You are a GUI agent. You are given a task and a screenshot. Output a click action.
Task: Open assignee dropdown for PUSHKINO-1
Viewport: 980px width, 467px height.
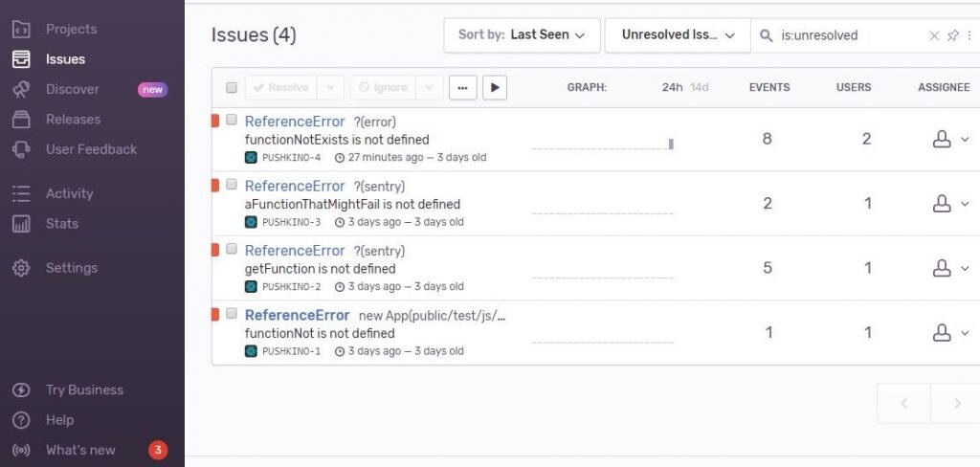pyautogui.click(x=950, y=333)
